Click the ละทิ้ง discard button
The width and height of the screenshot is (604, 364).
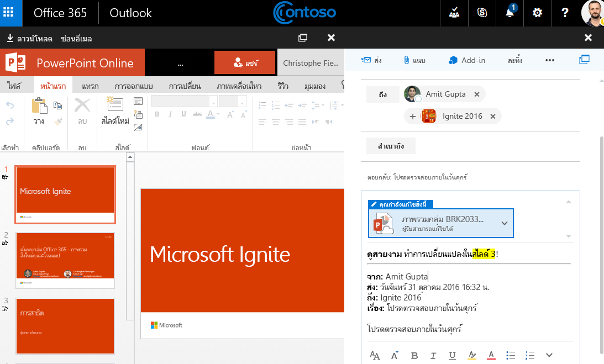[x=515, y=60]
